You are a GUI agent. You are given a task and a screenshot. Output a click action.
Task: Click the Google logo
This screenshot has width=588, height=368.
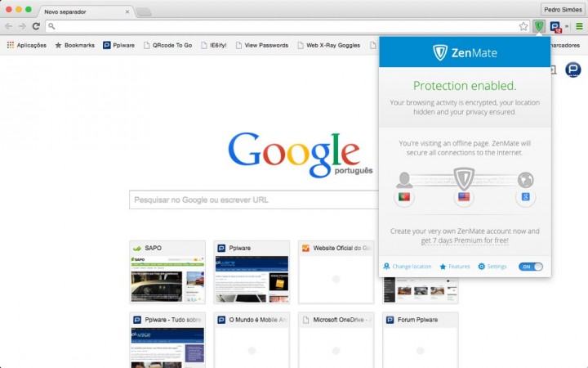(300, 155)
